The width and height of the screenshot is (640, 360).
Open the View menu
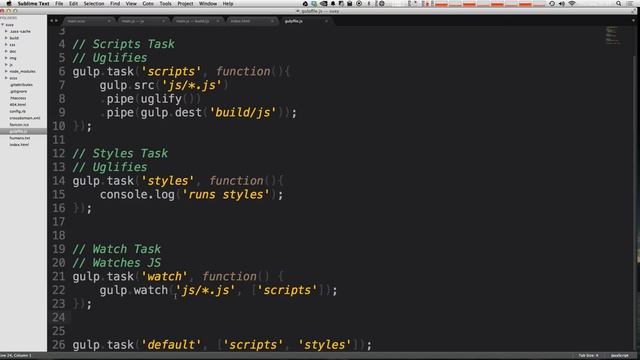(131, 3)
